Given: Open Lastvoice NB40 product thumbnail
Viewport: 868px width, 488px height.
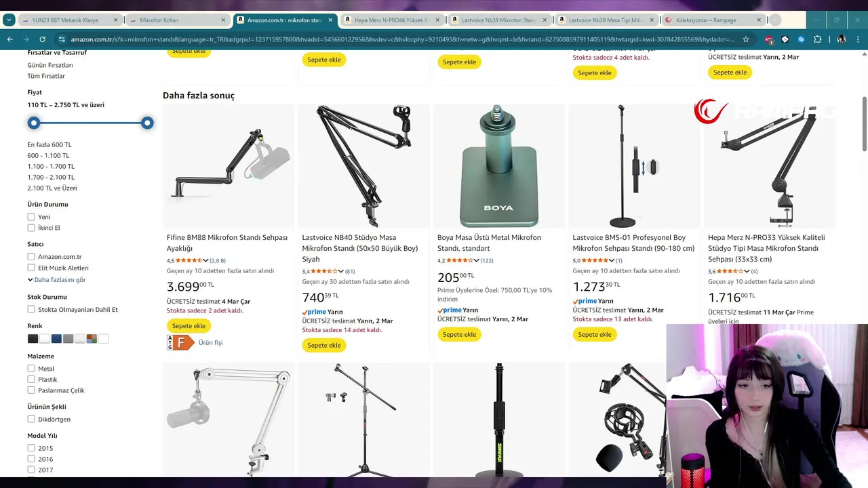Looking at the screenshot, I should [x=363, y=166].
